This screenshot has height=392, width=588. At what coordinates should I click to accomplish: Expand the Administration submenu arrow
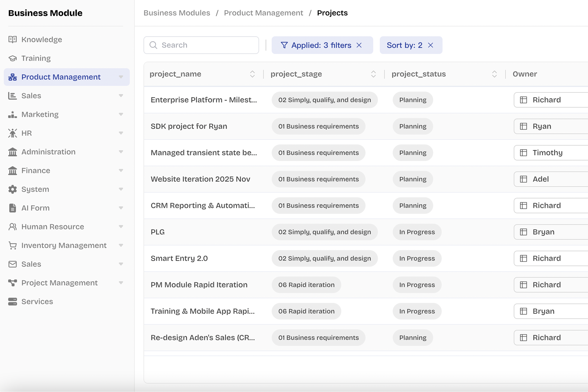(x=121, y=152)
